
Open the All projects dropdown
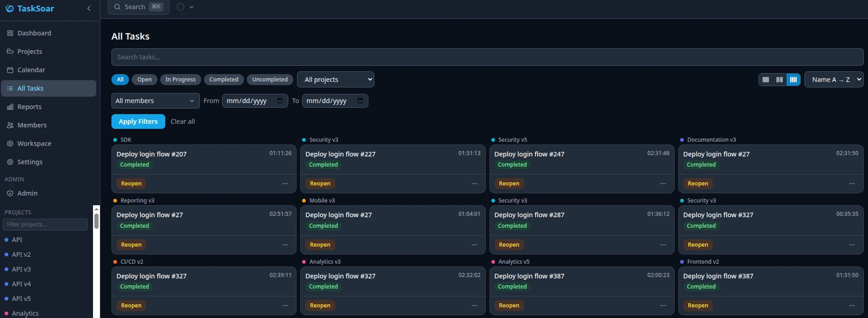click(336, 80)
